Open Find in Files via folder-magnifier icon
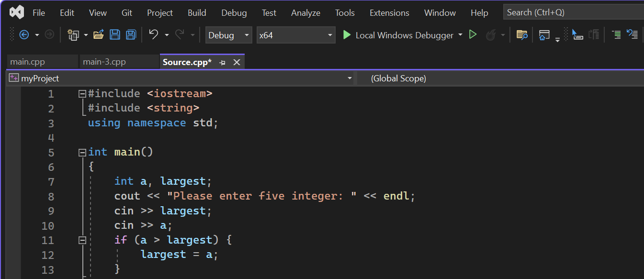Viewport: 644px width, 279px height. click(522, 35)
